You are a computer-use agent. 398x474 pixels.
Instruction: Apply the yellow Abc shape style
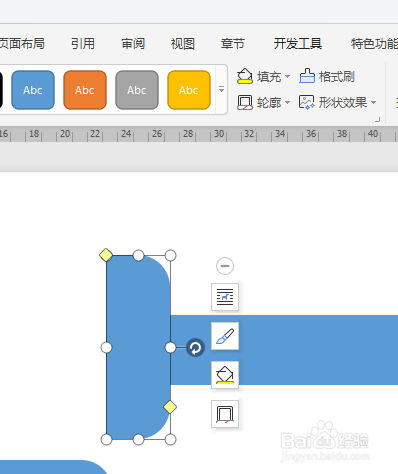pyautogui.click(x=189, y=90)
